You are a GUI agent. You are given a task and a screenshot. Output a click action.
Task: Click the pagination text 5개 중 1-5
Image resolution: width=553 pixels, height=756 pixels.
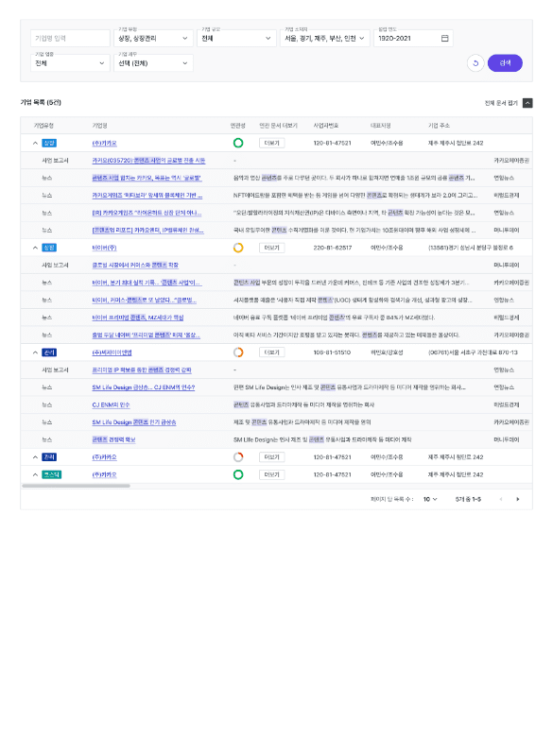tap(468, 499)
